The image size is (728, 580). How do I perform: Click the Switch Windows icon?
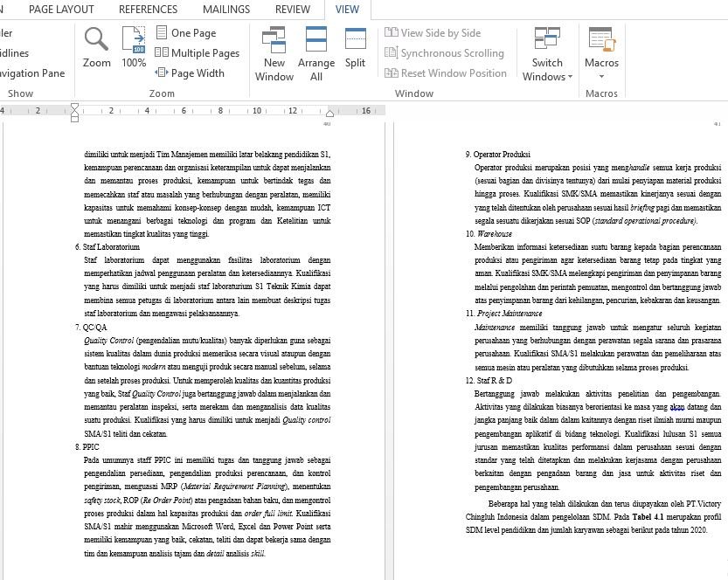pyautogui.click(x=547, y=38)
